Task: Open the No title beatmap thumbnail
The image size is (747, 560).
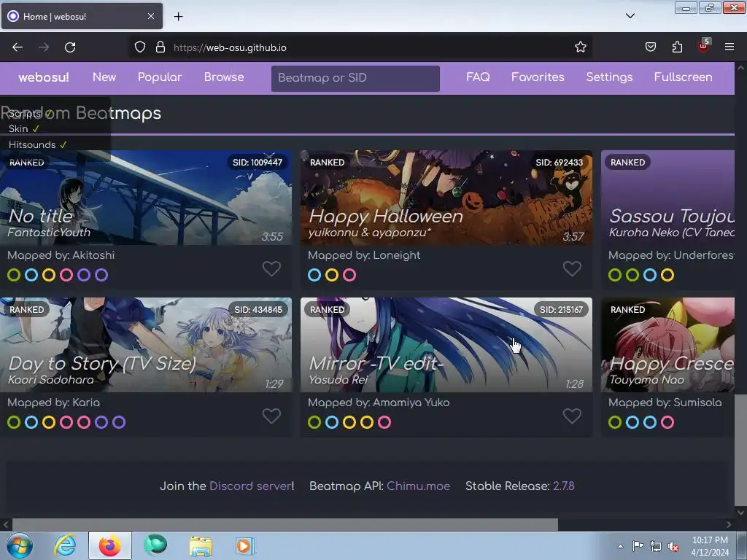Action: [146, 198]
